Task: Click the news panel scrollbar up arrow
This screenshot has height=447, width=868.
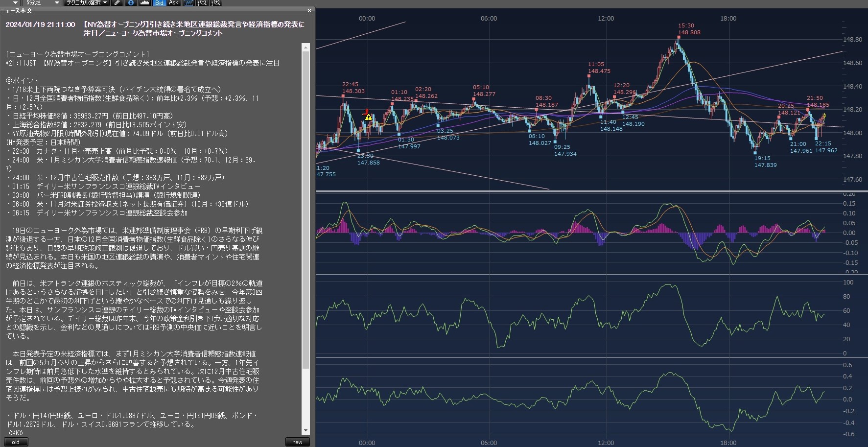Action: point(306,47)
